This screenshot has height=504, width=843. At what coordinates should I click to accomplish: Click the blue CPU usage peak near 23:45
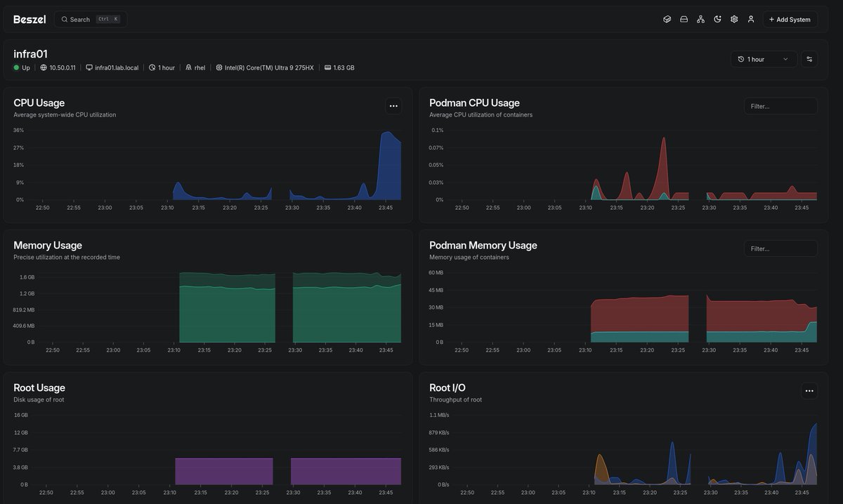coord(388,165)
